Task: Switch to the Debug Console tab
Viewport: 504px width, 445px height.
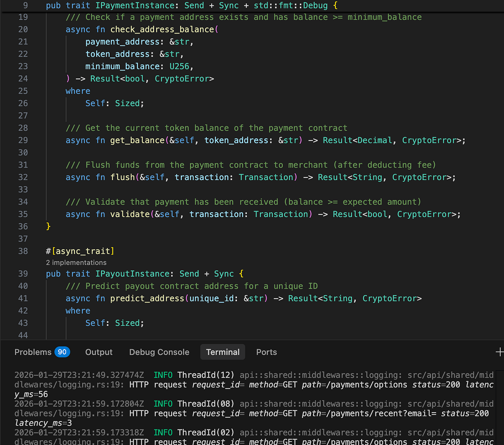Action: tap(159, 352)
